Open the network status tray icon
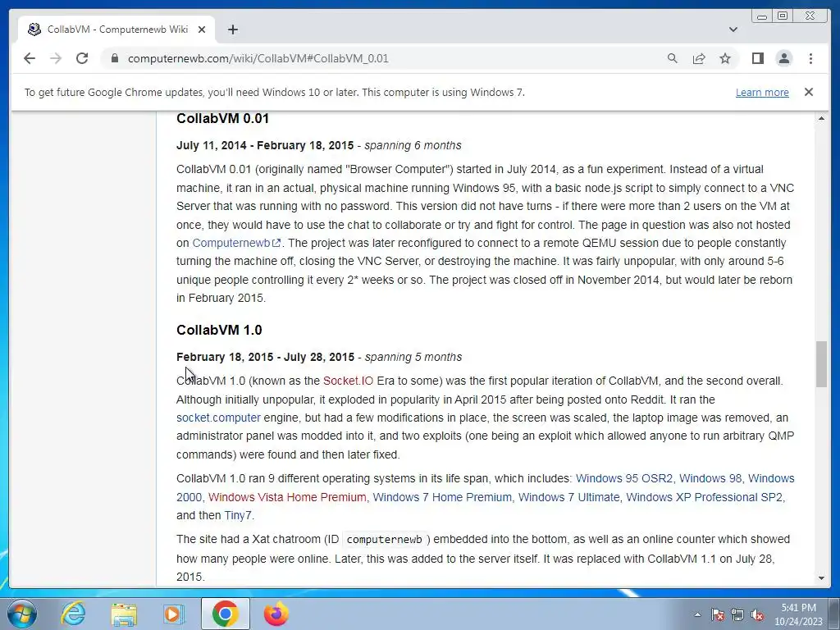840x630 pixels. point(737,614)
